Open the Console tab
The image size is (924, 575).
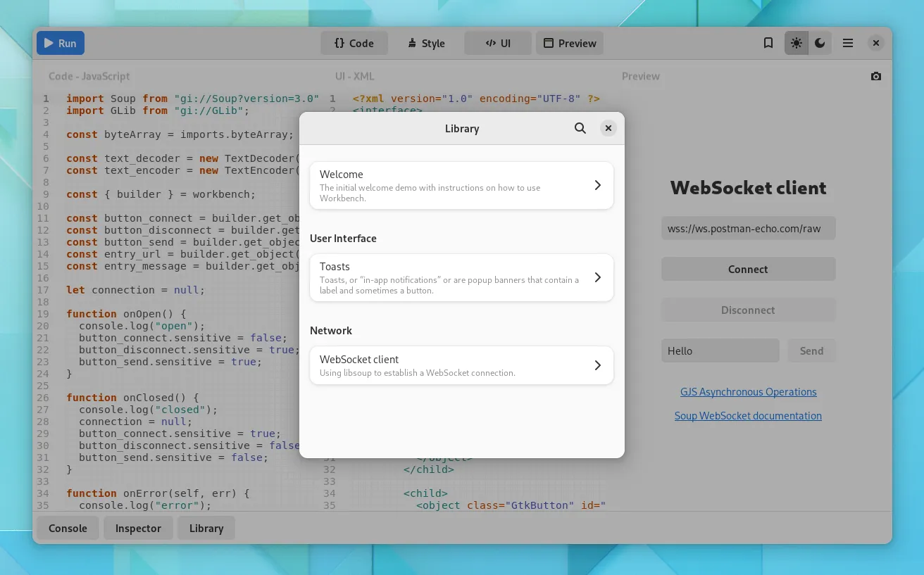[68, 528]
